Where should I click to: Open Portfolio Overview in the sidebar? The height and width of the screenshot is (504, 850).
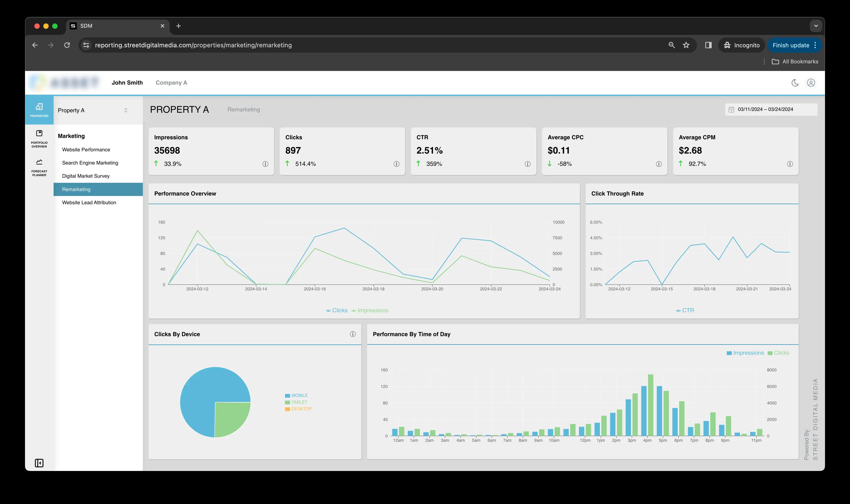pyautogui.click(x=39, y=139)
